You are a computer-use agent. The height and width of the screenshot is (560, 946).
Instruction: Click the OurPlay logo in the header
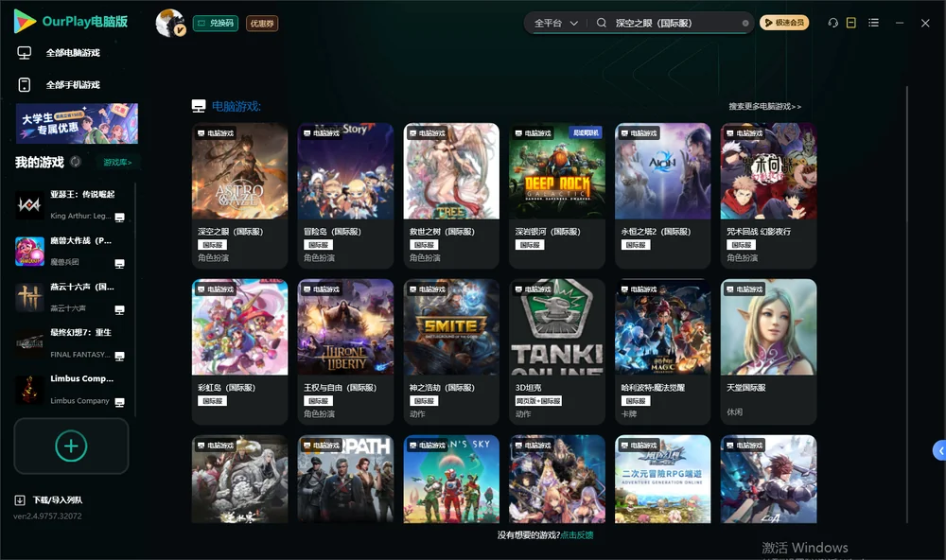tap(70, 22)
